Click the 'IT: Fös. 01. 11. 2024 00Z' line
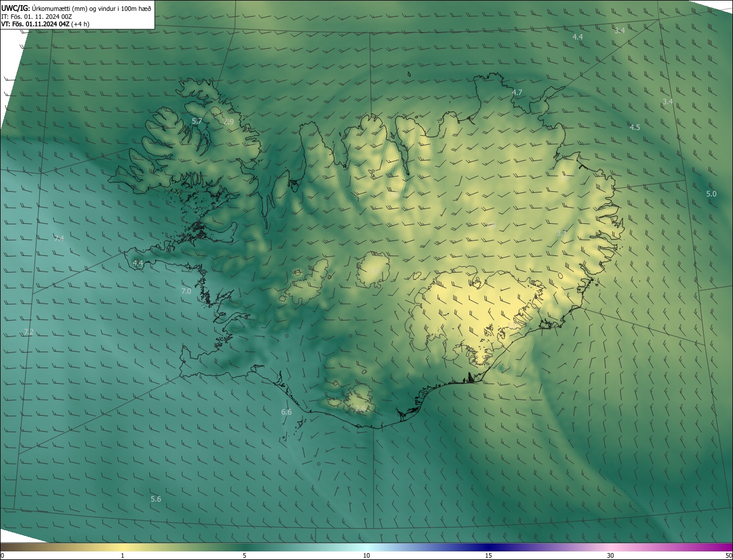This screenshot has height=560, width=733. 37,17
